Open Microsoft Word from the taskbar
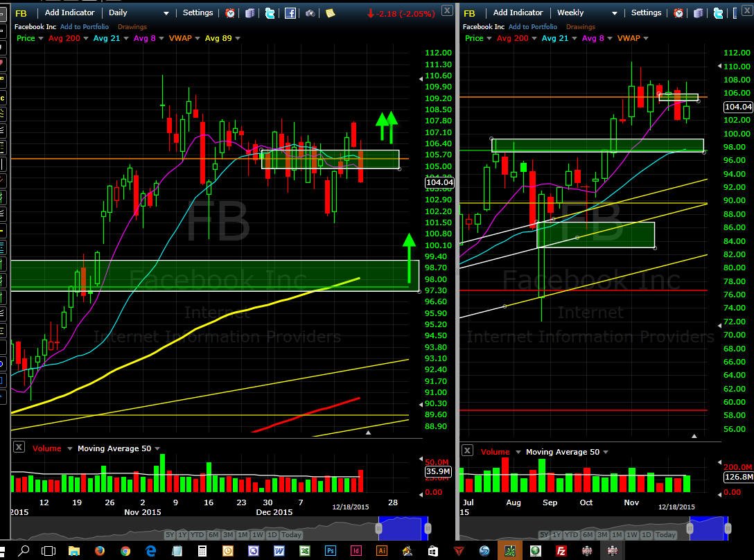Screen dimensions: 754x560 point(279,551)
